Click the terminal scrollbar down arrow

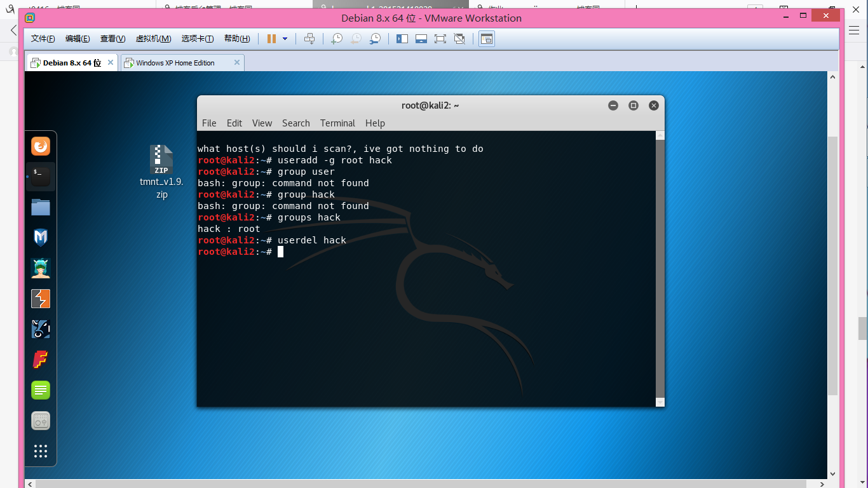[660, 402]
